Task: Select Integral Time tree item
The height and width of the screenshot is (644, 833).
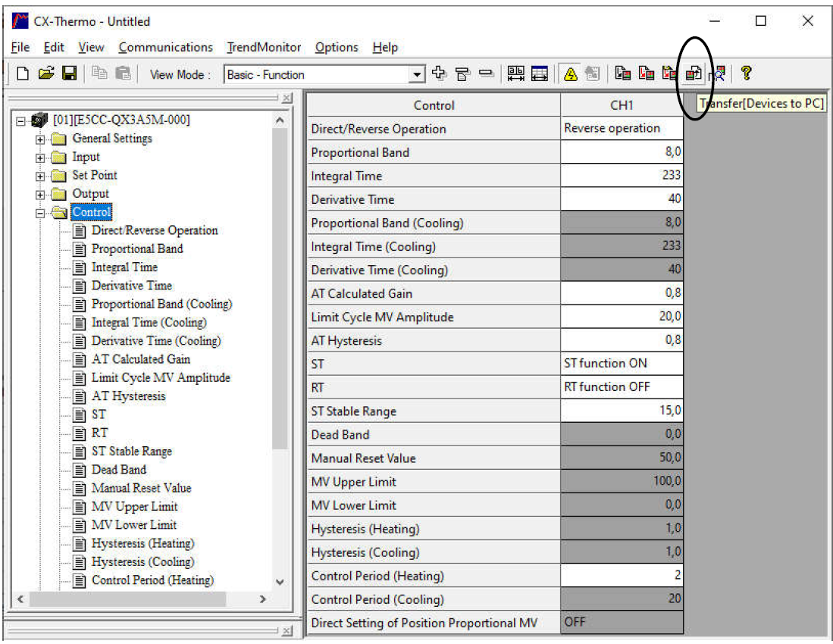Action: 124,267
